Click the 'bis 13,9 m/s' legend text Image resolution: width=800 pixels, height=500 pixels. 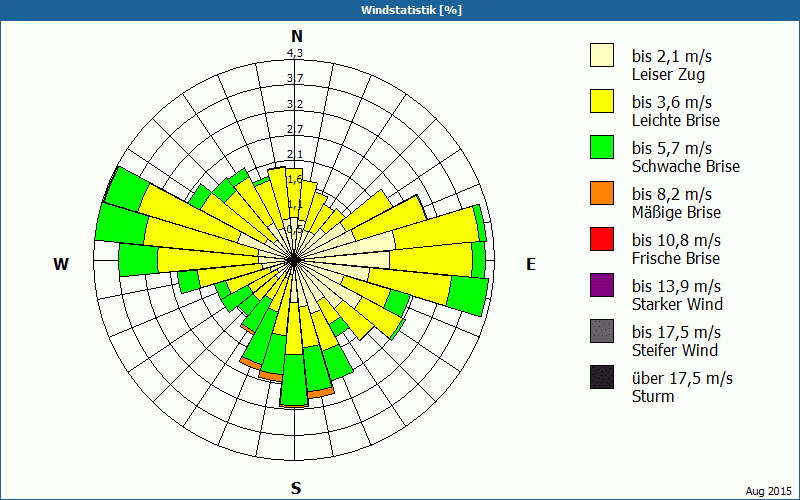[676, 286]
